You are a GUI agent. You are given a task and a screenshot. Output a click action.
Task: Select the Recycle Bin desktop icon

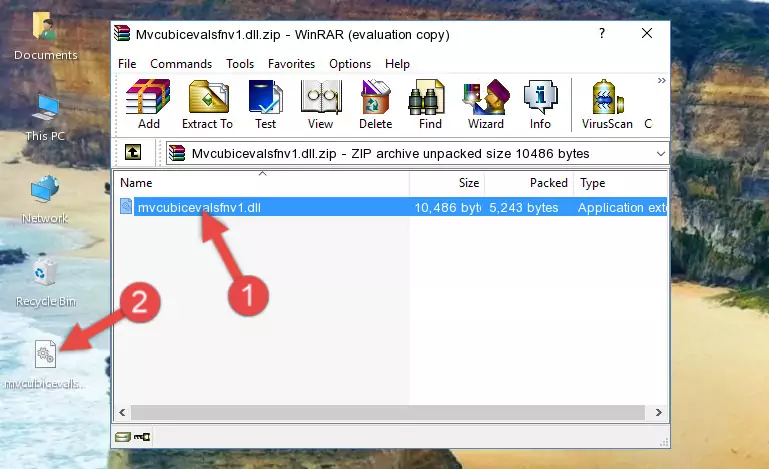point(45,284)
